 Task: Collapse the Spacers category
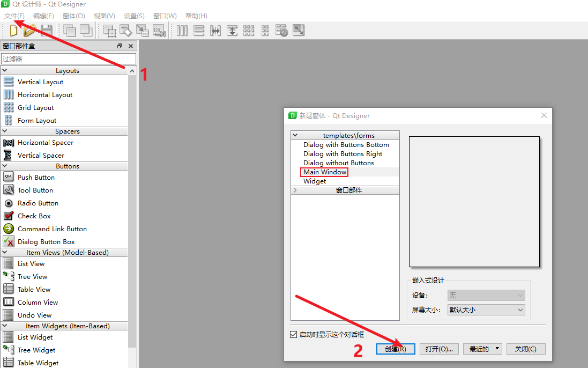pos(5,131)
